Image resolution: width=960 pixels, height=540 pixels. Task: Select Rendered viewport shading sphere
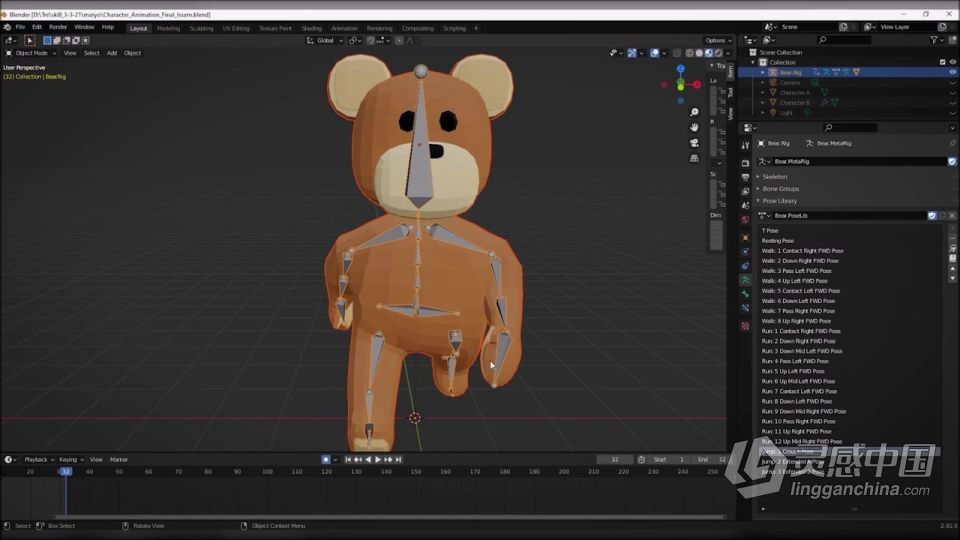click(718, 53)
